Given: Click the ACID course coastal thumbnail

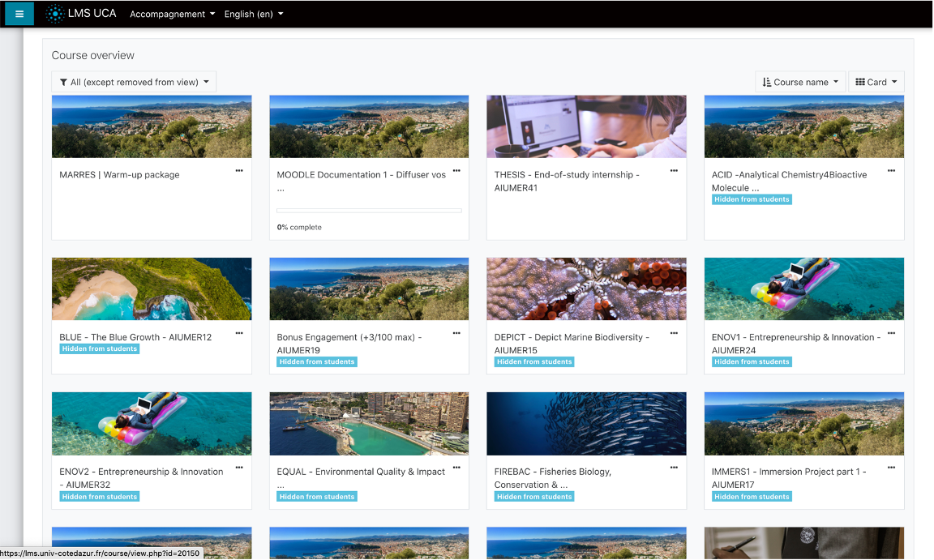Looking at the screenshot, I should pos(804,126).
